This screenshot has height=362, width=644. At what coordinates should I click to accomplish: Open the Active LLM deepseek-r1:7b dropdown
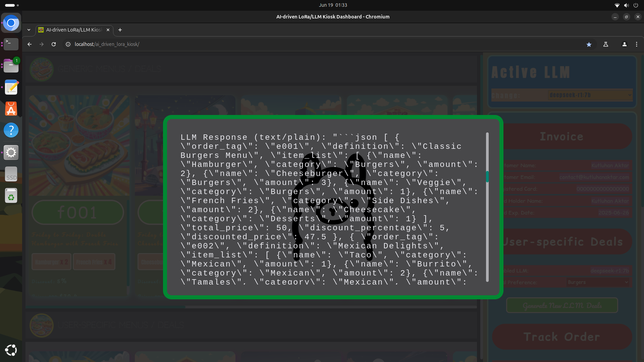tap(590, 95)
